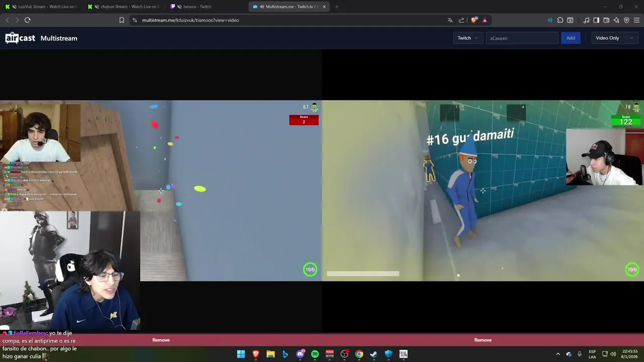The height and width of the screenshot is (362, 644).
Task: Switch to the chabon Stream tab
Action: tap(124, 7)
